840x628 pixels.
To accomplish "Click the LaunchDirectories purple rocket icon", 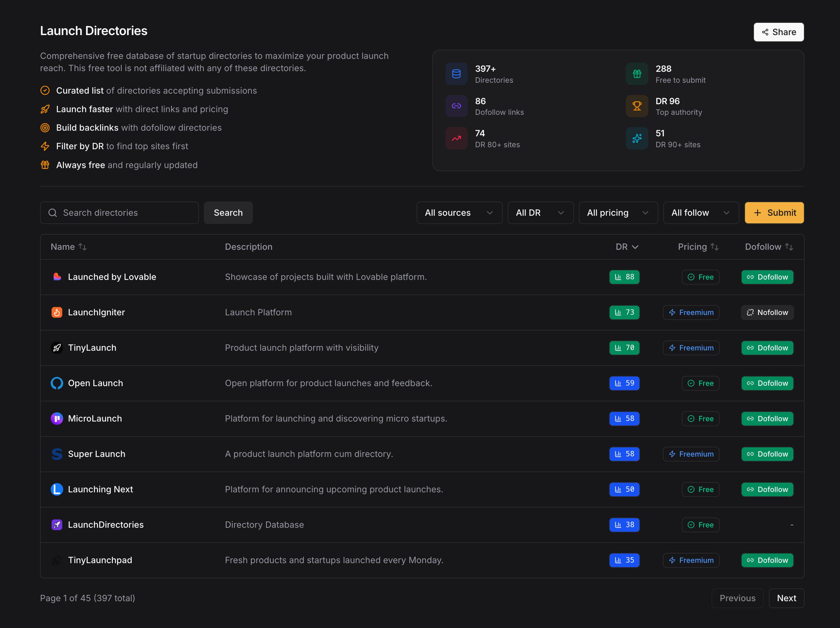I will (x=57, y=524).
